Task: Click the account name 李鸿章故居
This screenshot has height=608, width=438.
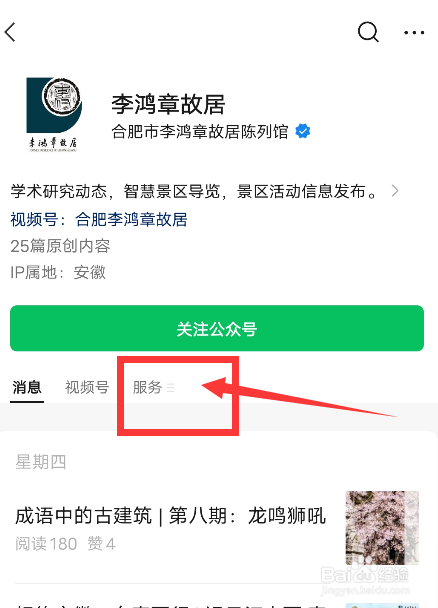Action: point(168,104)
